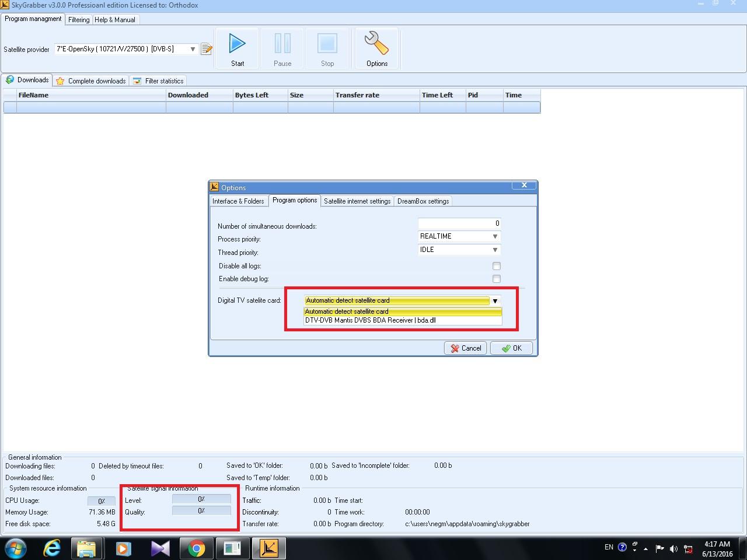Screen dimensions: 747x560
Task: Sort by Downloaded column header
Action: click(200, 95)
